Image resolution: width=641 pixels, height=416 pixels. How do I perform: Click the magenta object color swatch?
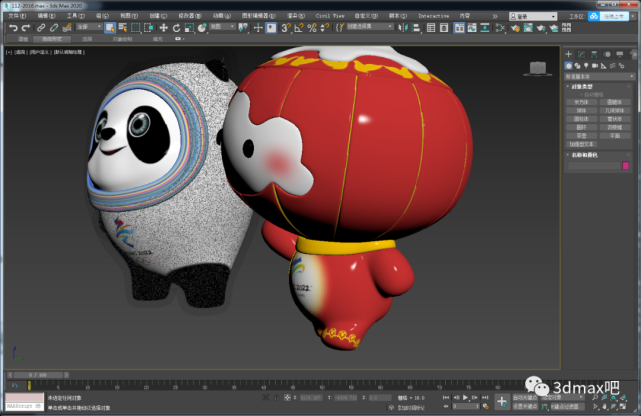pyautogui.click(x=625, y=166)
